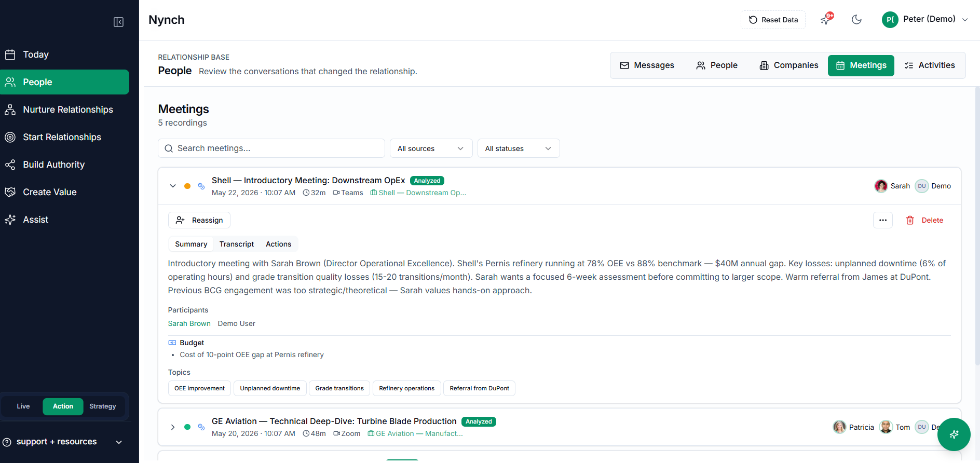Expand the GE Aviation meeting row

(x=173, y=427)
